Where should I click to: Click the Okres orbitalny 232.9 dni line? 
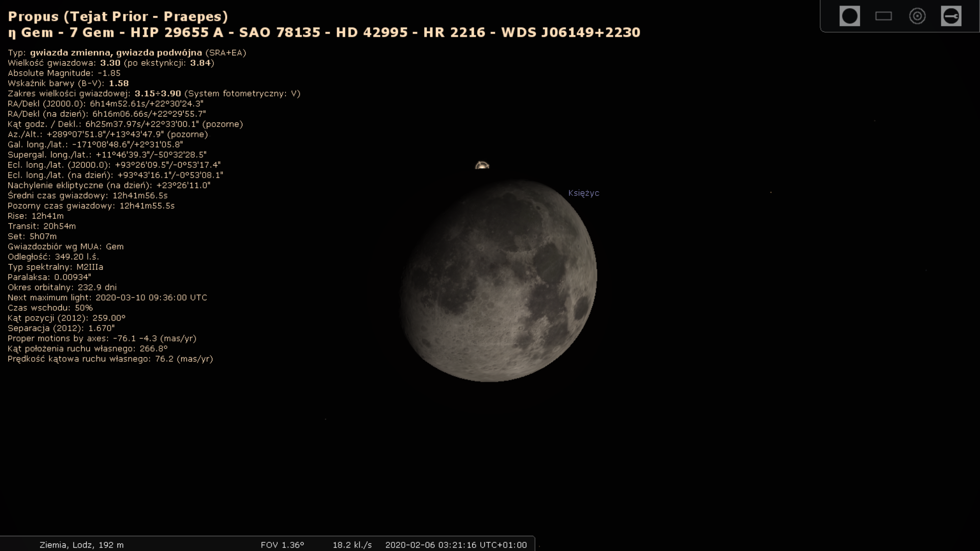pos(62,287)
